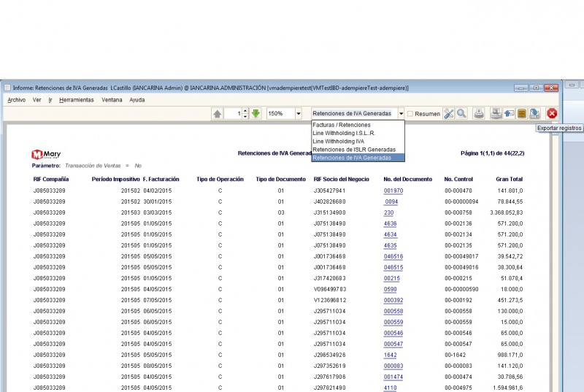This screenshot has width=584, height=392.
Task: Open report customization tools icon
Action: click(x=449, y=114)
